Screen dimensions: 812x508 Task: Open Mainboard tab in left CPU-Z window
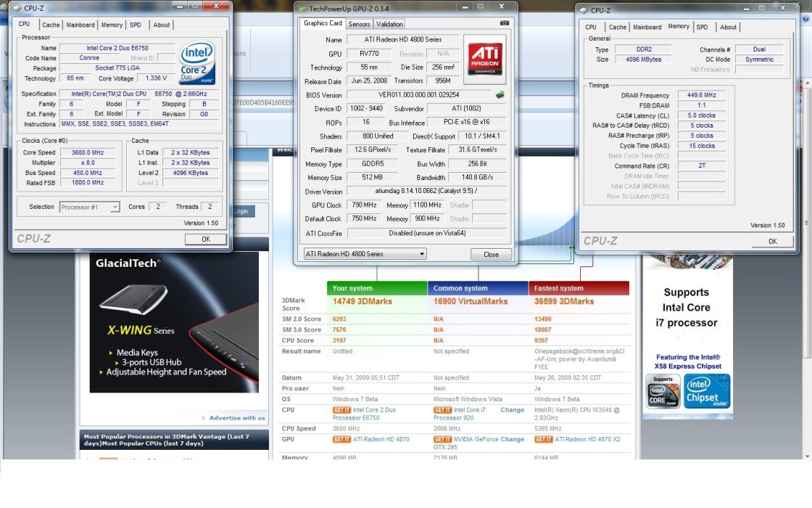click(80, 25)
